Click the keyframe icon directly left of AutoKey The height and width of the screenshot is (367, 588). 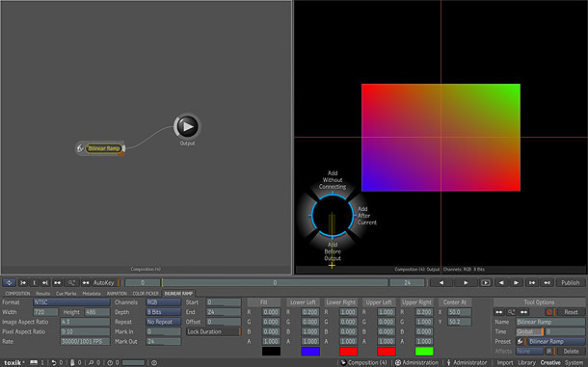(86, 282)
